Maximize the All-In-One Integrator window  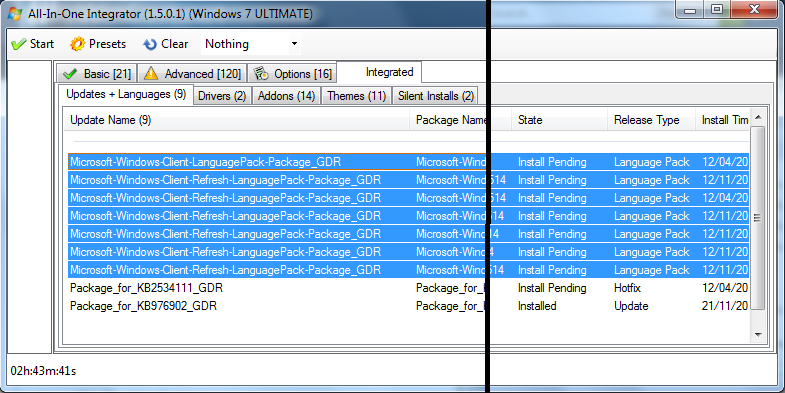(x=716, y=10)
